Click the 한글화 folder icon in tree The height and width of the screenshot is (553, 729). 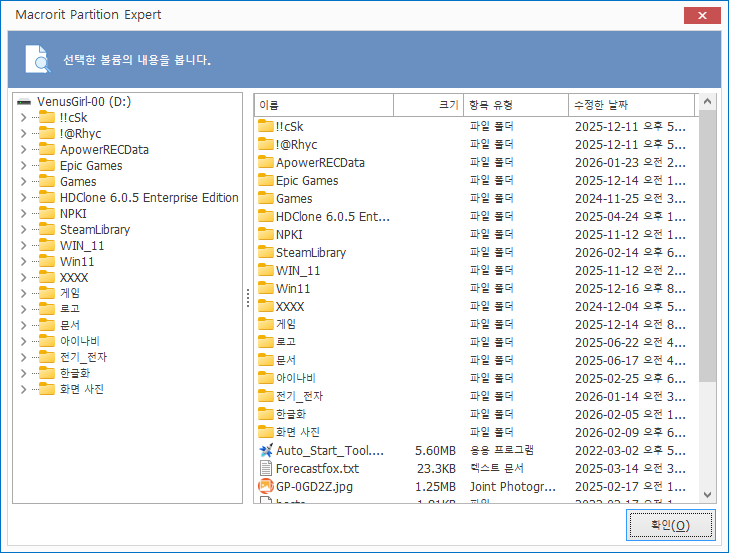tap(47, 373)
